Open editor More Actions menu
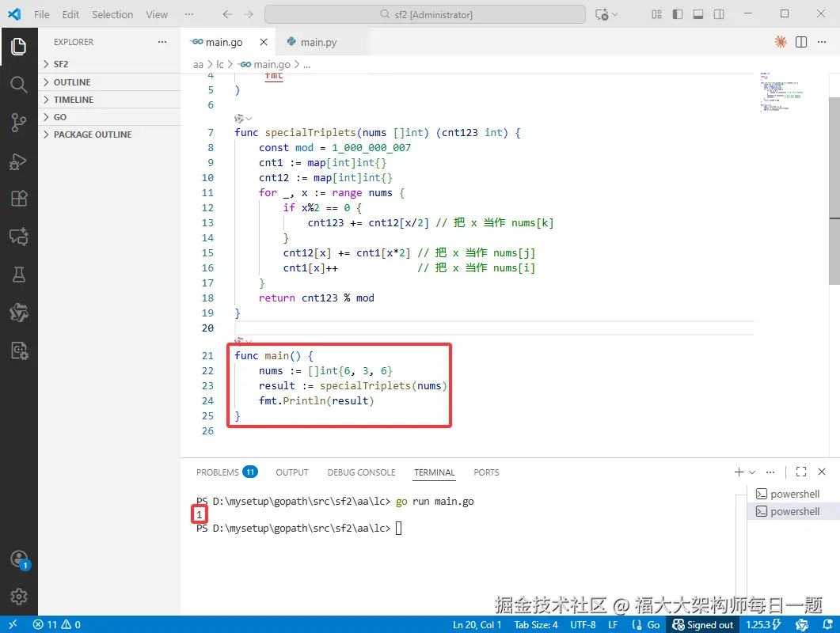Image resolution: width=840 pixels, height=633 pixels. pos(822,42)
